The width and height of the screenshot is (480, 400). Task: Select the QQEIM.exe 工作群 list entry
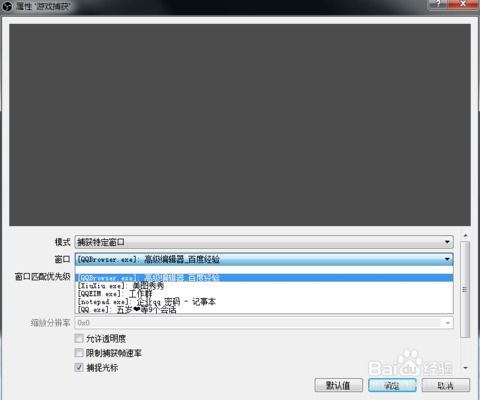tap(264, 294)
